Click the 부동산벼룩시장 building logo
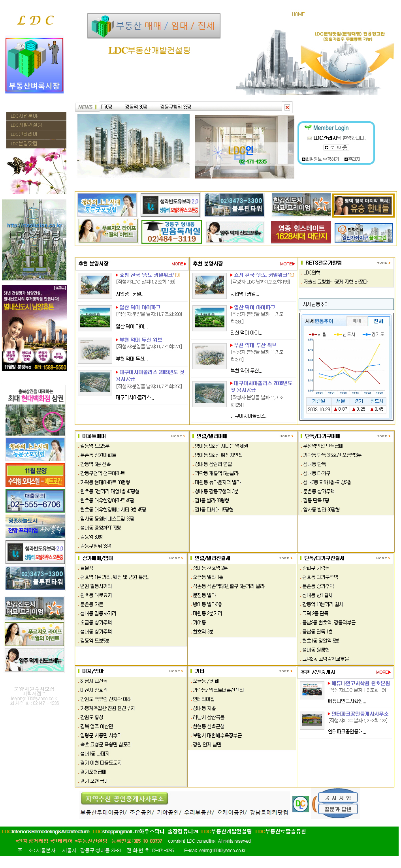Image resolution: width=401 pixels, height=868 pixels. coord(34,65)
